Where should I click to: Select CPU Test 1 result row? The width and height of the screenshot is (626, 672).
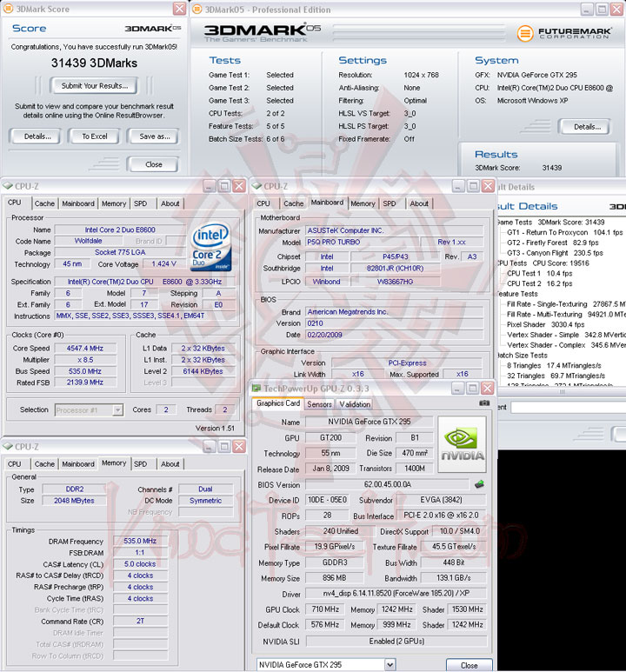pyautogui.click(x=539, y=274)
